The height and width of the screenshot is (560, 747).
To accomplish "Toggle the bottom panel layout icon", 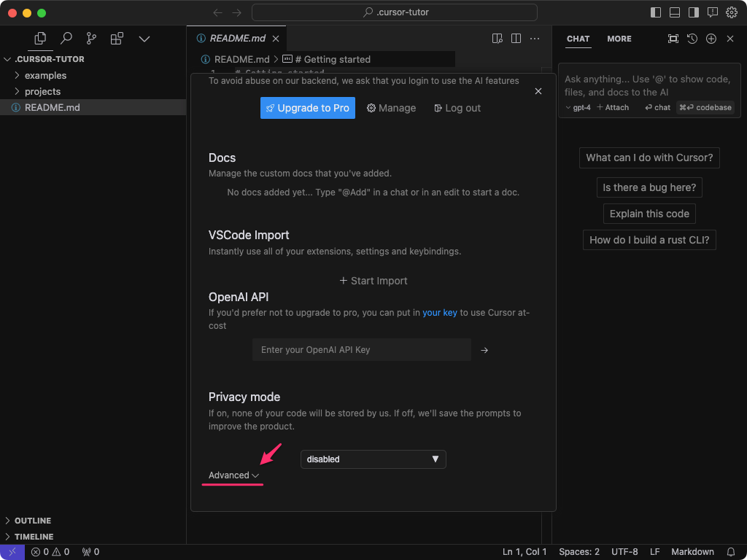I will (675, 12).
